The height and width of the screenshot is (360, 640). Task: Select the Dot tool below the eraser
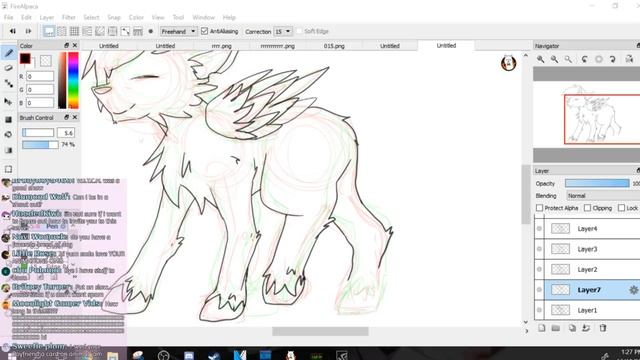pos(9,84)
